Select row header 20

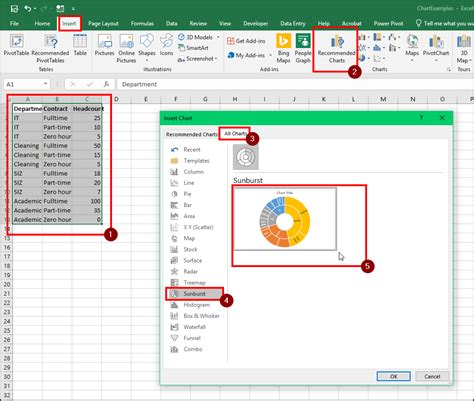tap(7, 284)
